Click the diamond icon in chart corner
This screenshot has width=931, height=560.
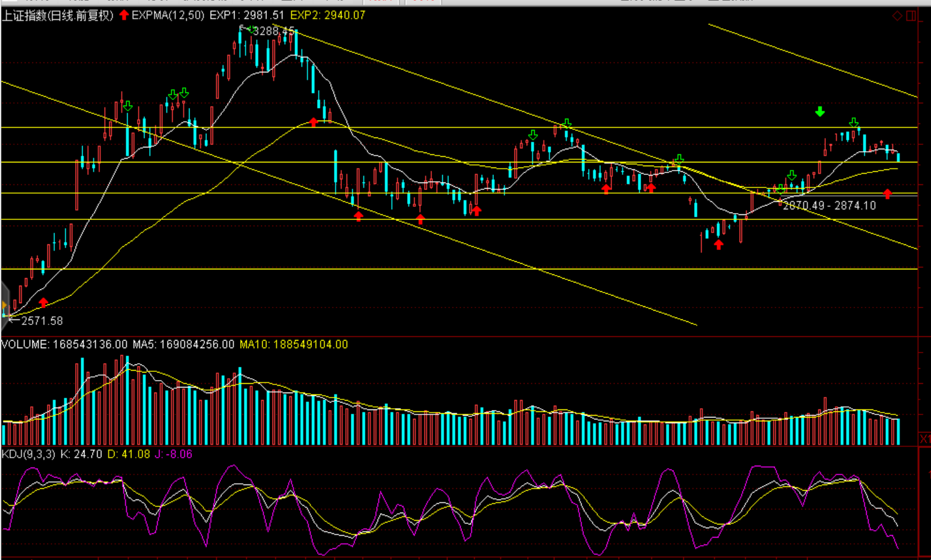coord(897,16)
